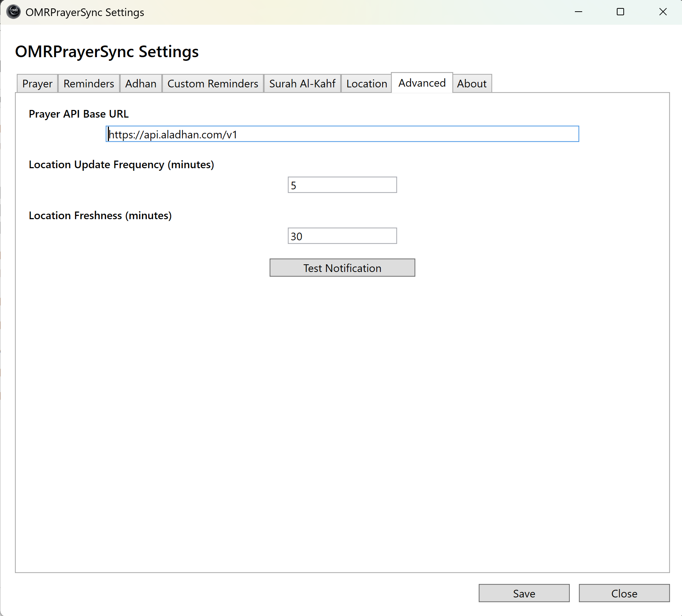Save the settings
The height and width of the screenshot is (616, 682).
coord(524,593)
